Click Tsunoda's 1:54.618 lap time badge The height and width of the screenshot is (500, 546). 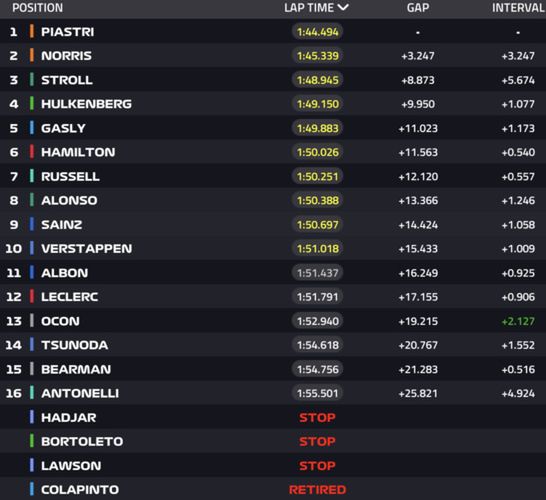(317, 345)
